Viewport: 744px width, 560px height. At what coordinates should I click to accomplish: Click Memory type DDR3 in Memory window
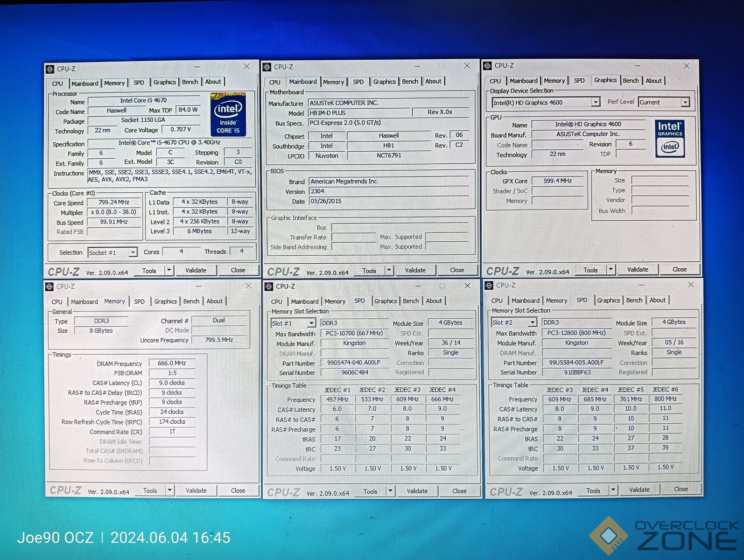click(101, 321)
